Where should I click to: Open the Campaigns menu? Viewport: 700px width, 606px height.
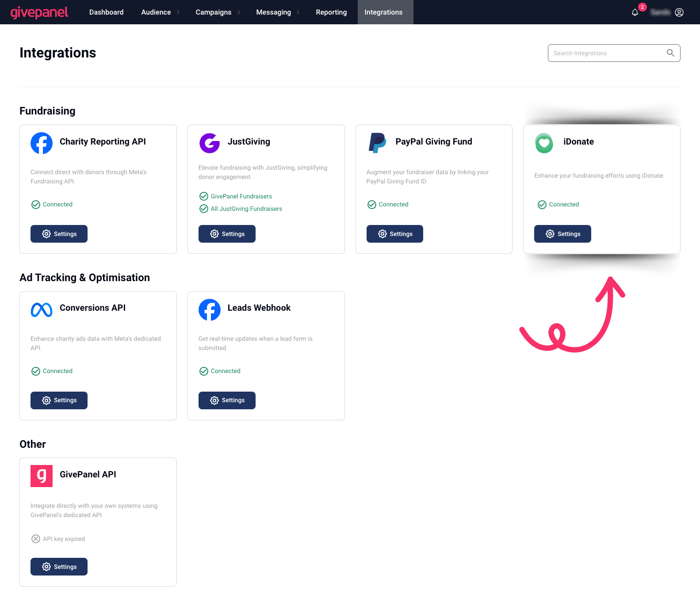click(x=214, y=12)
